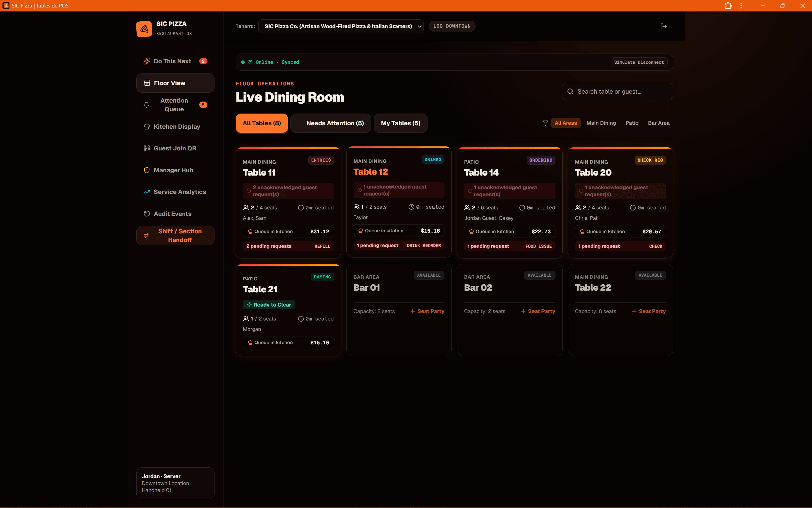Click Table 14 FOOD ISSUE pending request
Image resolution: width=812 pixels, height=508 pixels.
[x=510, y=246]
